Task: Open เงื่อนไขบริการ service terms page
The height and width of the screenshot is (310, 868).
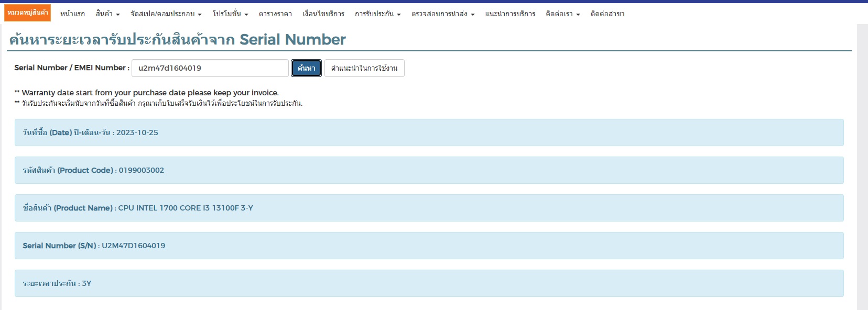Action: 323,14
